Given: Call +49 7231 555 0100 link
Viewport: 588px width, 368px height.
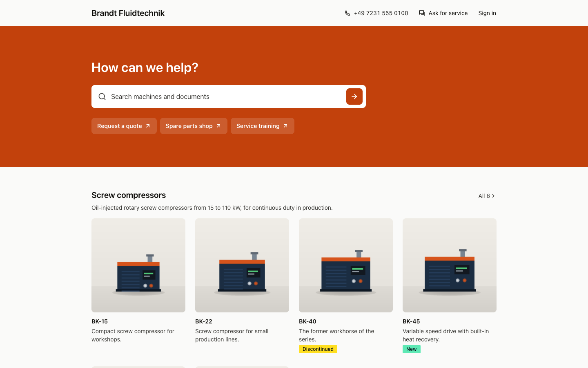Looking at the screenshot, I should [376, 13].
